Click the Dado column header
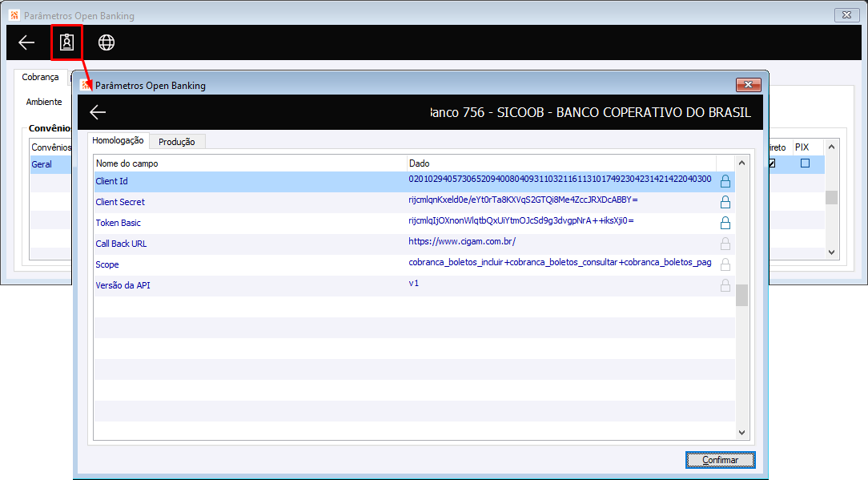The height and width of the screenshot is (480, 868). [561, 163]
